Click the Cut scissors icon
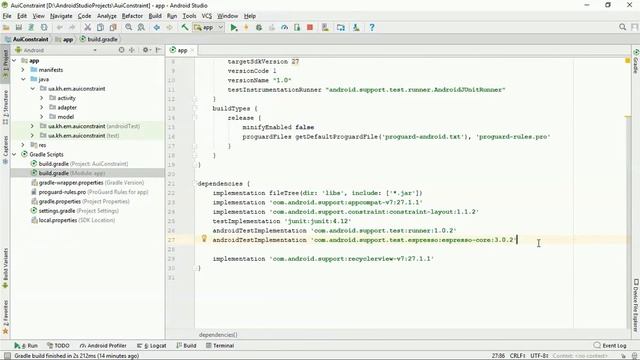The image size is (640, 360). [87, 27]
